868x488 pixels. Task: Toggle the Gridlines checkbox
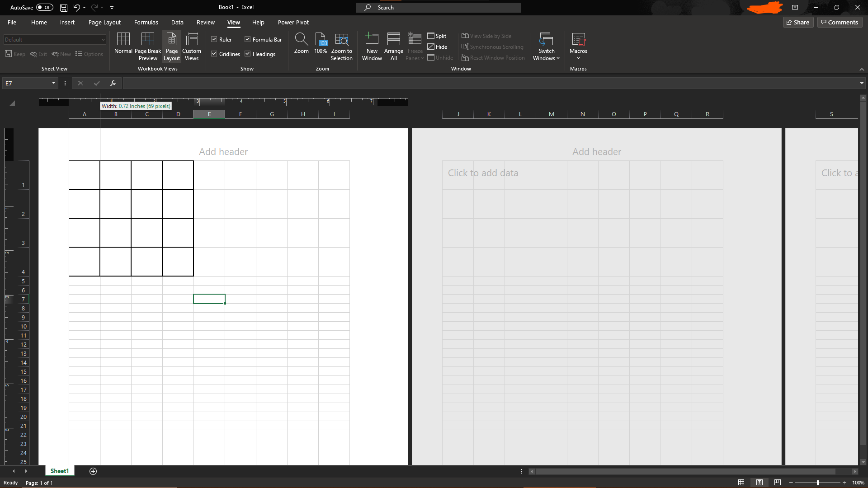point(214,54)
